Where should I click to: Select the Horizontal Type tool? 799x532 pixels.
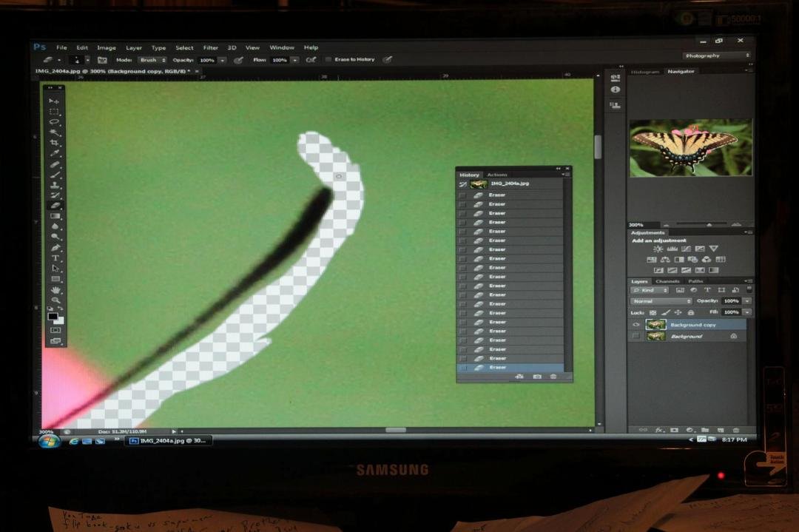(x=54, y=257)
